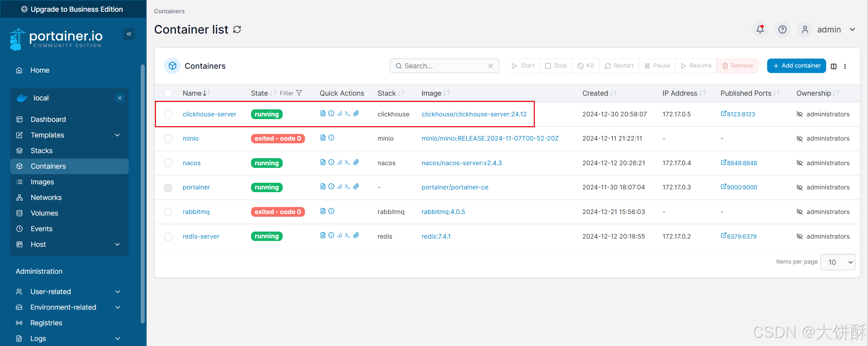Click the Kill button

tap(586, 66)
